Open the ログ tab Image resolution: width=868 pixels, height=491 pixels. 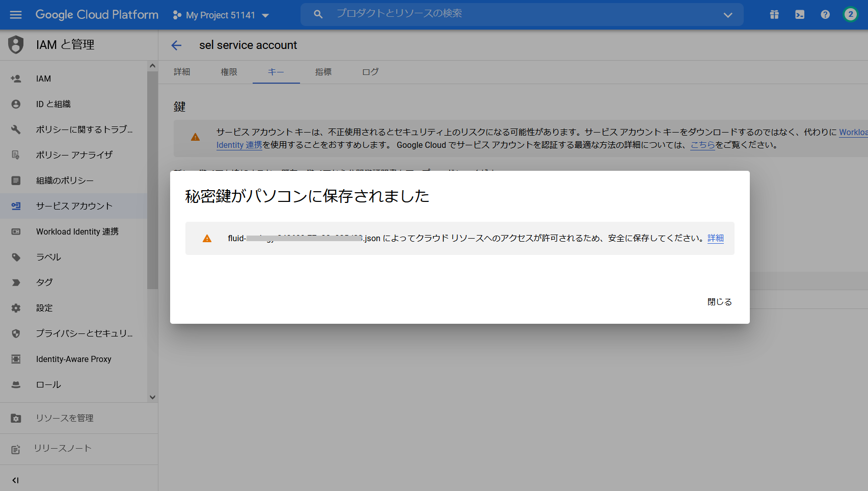370,72
